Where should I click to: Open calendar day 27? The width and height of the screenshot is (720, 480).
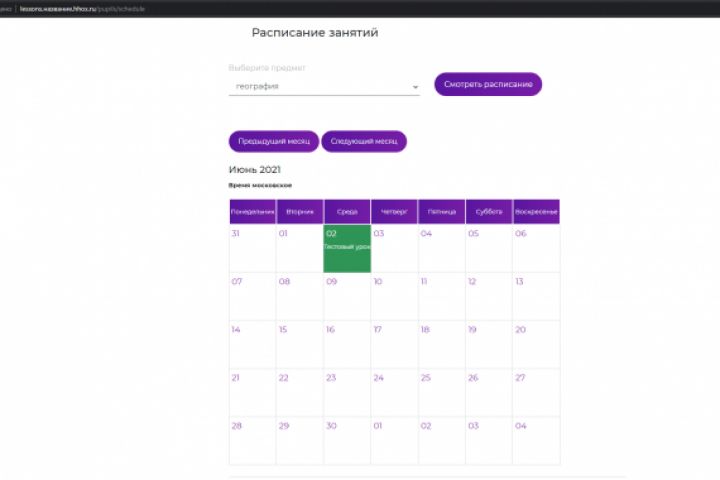point(535,392)
